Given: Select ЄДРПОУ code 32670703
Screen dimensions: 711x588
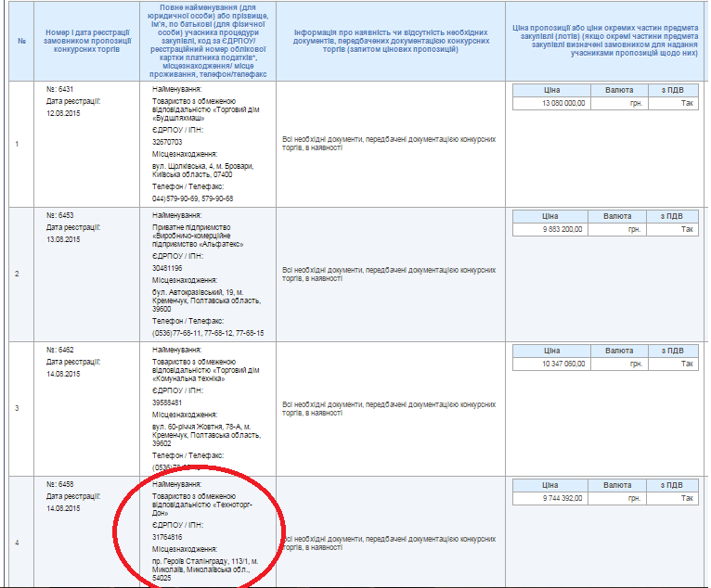Looking at the screenshot, I should (167, 143).
